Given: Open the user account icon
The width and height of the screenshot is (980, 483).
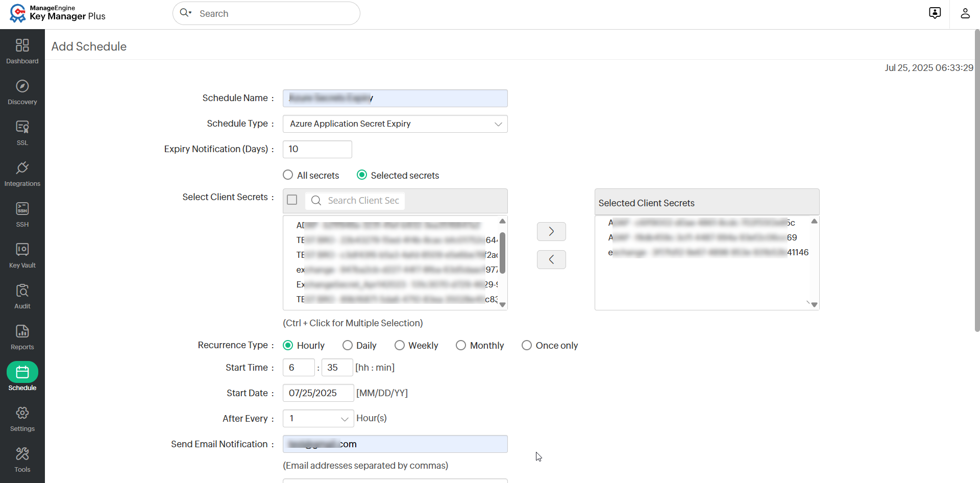Looking at the screenshot, I should point(965,13).
